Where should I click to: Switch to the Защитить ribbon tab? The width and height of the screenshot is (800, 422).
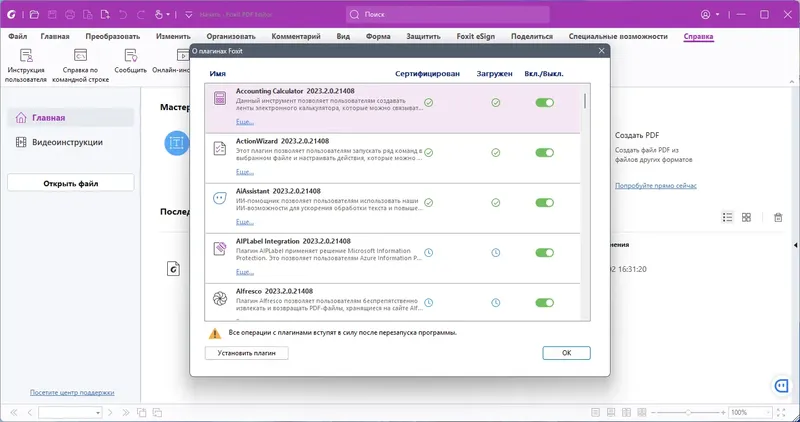coord(423,36)
